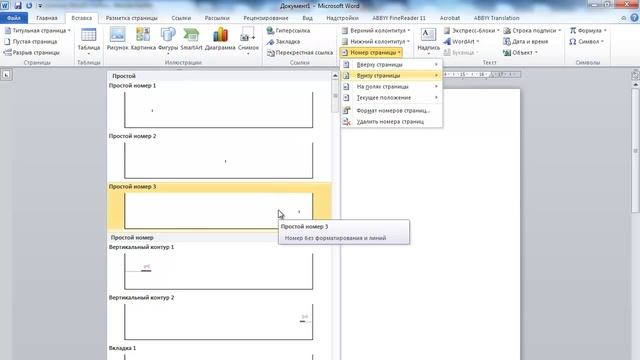
Task: Insert a Диаграмма (Chart)
Action: 220,39
